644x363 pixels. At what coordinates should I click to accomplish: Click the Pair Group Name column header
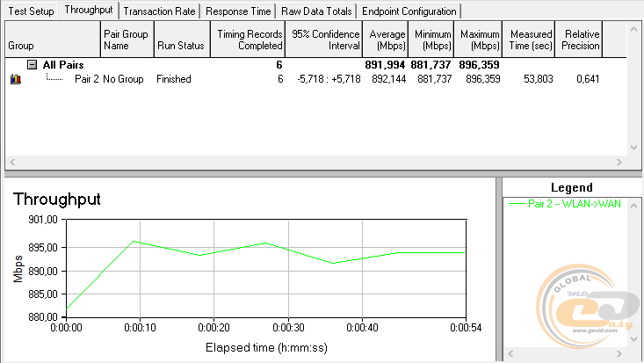[127, 40]
